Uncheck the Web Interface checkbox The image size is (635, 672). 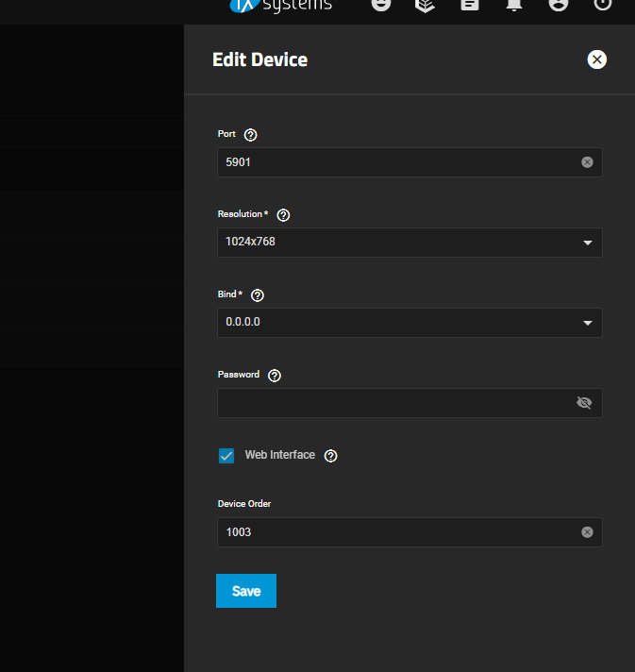(226, 456)
